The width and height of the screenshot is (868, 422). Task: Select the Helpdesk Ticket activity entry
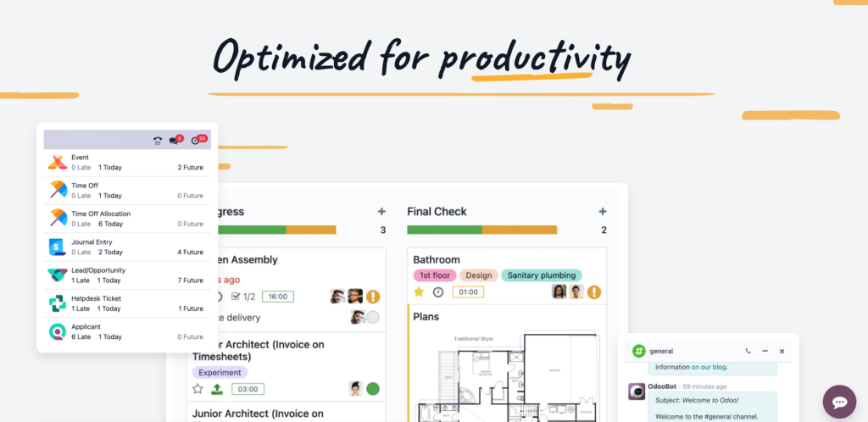125,303
